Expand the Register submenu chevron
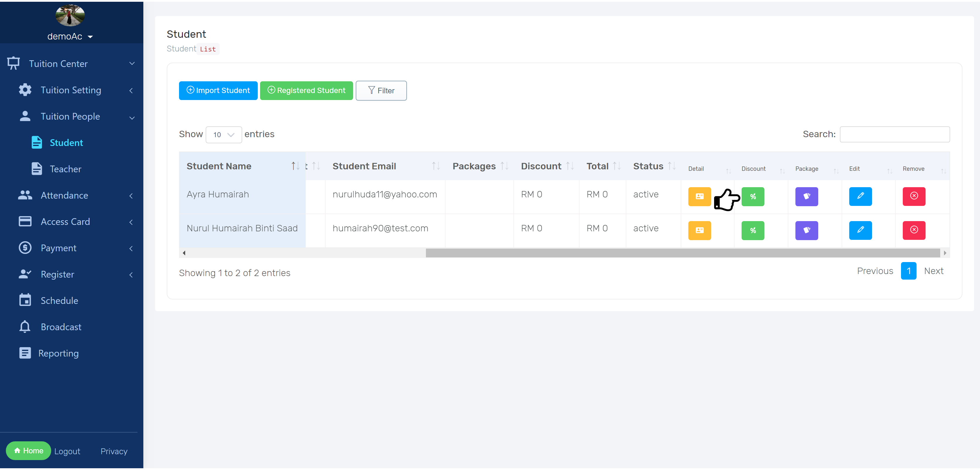 131,275
